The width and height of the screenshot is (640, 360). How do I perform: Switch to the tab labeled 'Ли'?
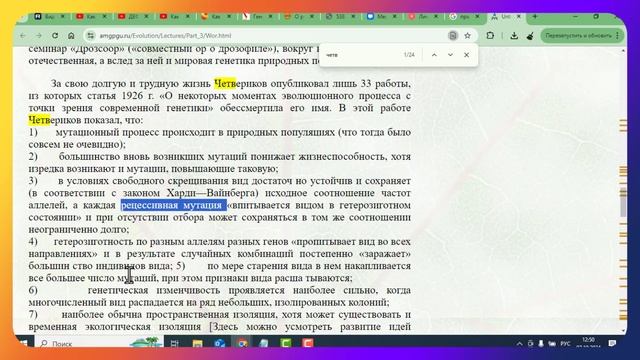point(423,17)
